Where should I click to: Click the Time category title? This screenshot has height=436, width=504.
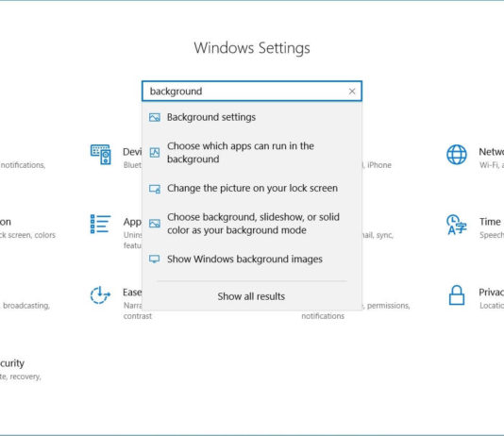491,222
